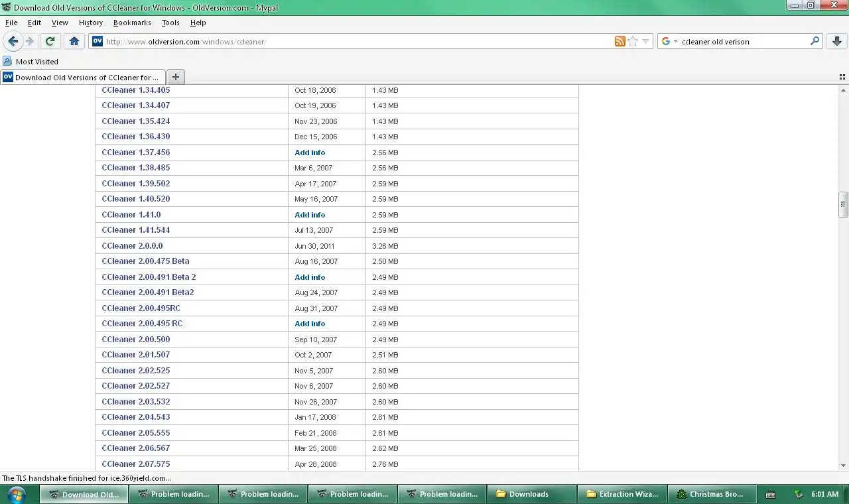Image resolution: width=849 pixels, height=504 pixels.
Task: Open the Downloads arrow button
Action: (836, 41)
